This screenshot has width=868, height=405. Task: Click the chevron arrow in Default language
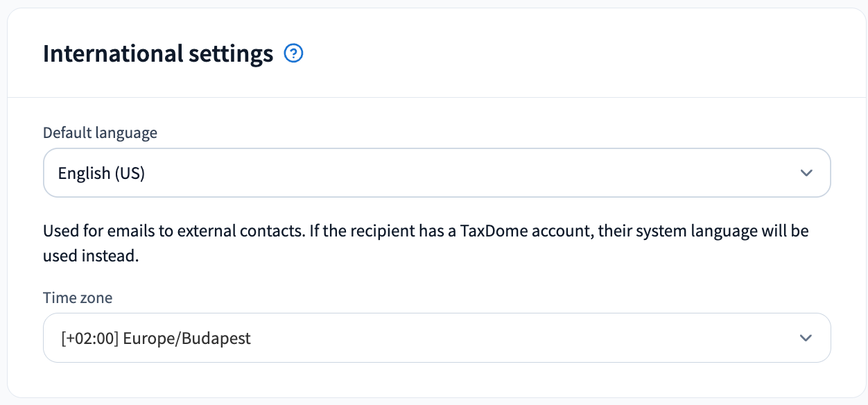(806, 173)
